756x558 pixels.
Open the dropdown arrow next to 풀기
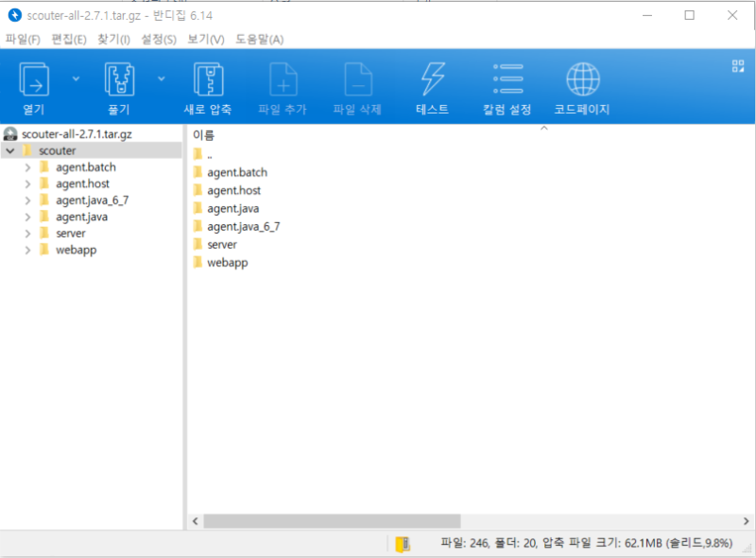coord(161,78)
